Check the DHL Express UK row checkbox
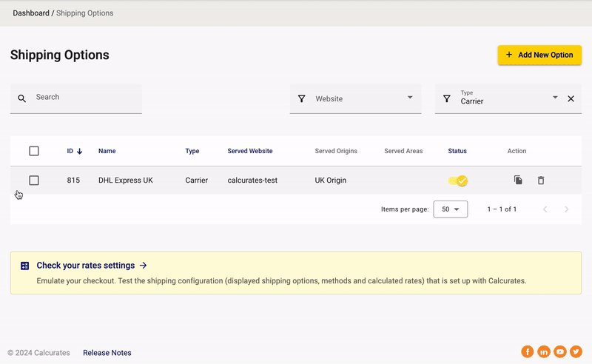The height and width of the screenshot is (364, 592). coord(34,181)
